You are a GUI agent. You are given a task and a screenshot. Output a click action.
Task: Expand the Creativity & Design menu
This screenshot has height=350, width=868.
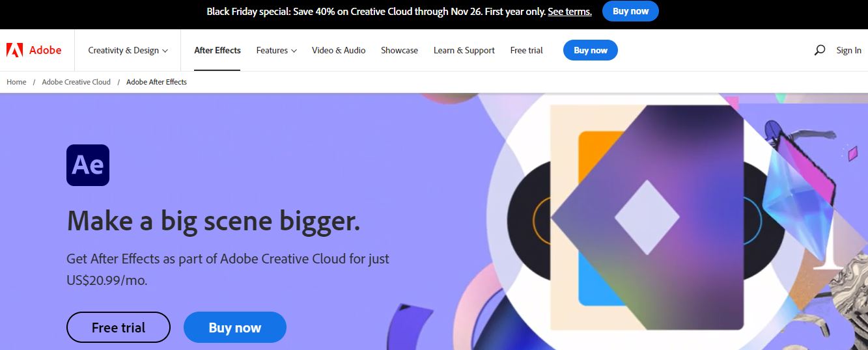[128, 50]
